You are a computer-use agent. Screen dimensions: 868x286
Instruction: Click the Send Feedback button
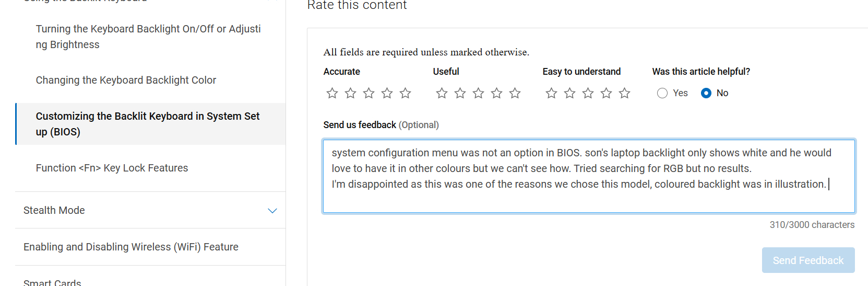[808, 260]
